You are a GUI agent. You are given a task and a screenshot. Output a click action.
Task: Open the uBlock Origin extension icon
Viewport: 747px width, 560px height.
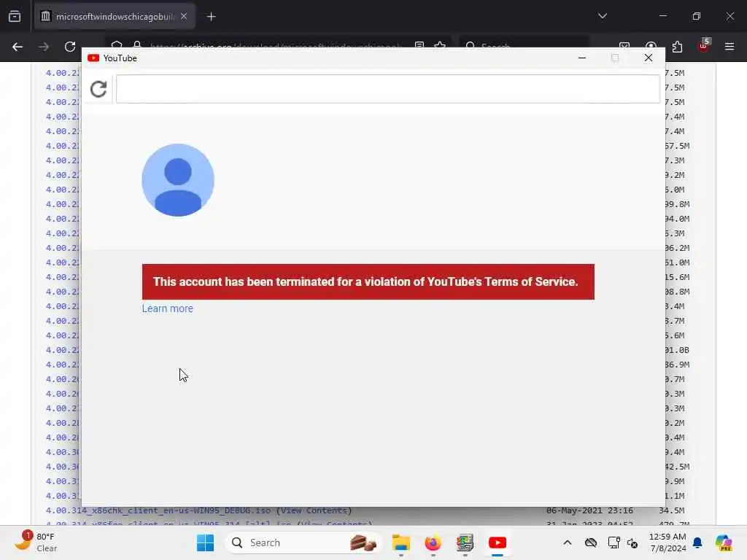704,46
